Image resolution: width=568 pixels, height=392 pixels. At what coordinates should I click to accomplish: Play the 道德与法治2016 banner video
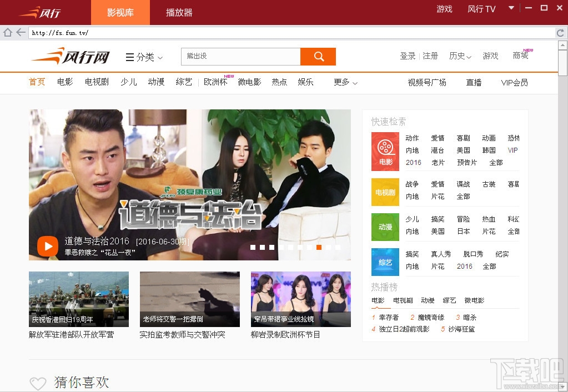(47, 247)
